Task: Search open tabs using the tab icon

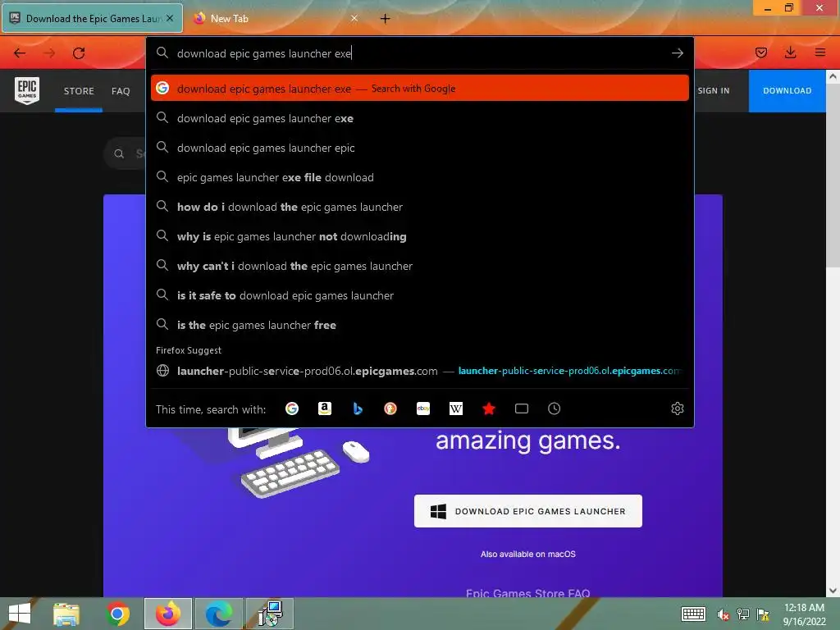Action: click(x=521, y=409)
